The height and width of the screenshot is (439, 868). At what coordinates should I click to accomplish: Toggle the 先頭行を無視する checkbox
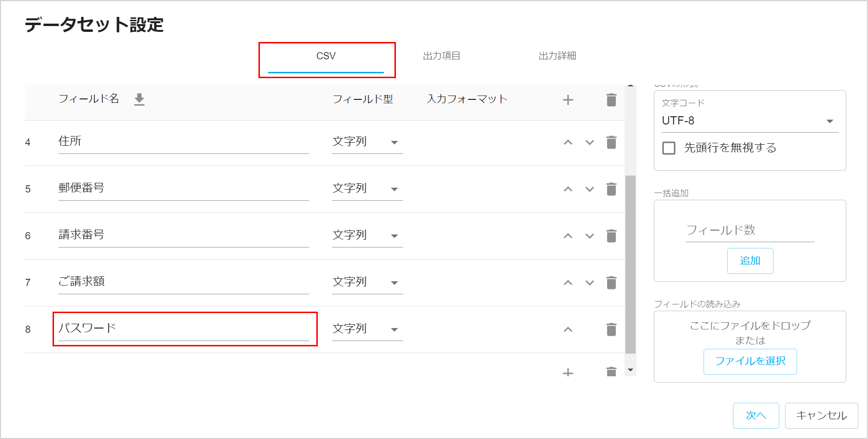point(669,148)
